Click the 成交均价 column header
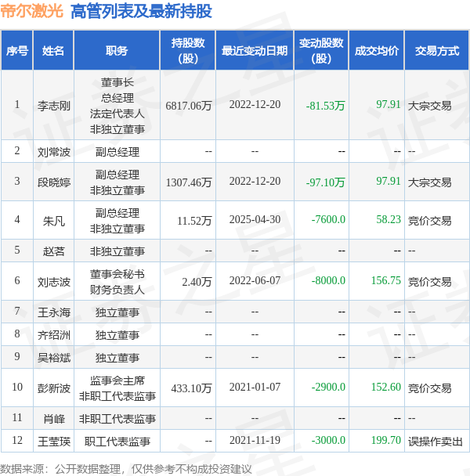Image resolution: width=470 pixels, height=476 pixels. pos(377,50)
